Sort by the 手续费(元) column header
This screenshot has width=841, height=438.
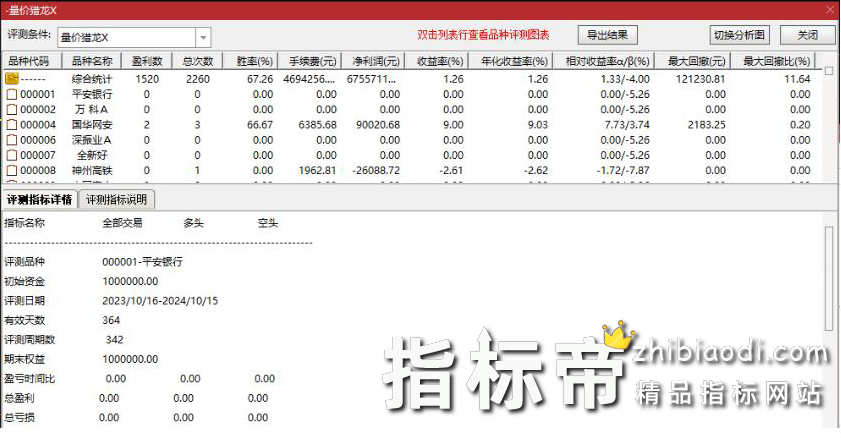[x=309, y=61]
